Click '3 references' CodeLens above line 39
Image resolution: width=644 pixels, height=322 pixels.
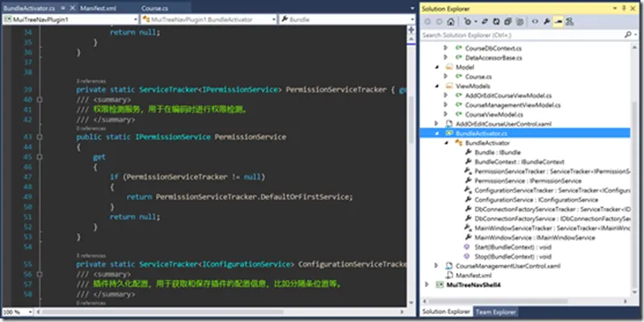(91, 81)
